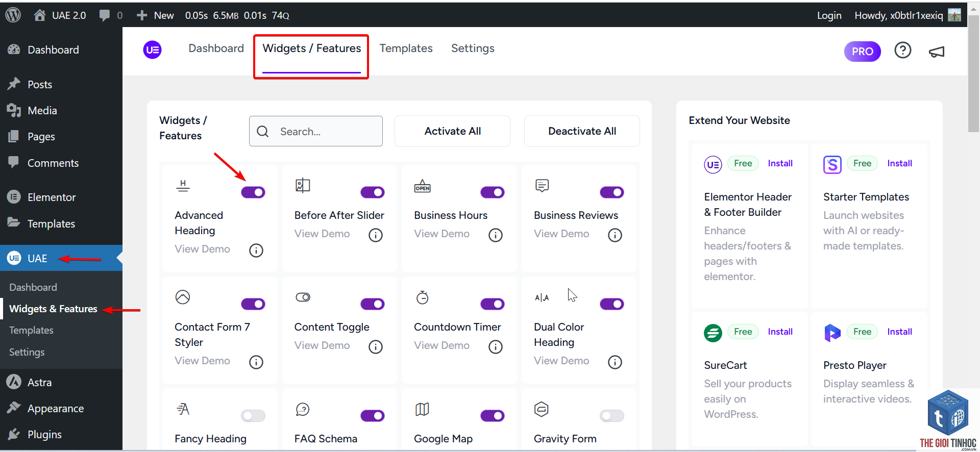
Task: Open the announcements megaphone icon
Action: tap(937, 52)
